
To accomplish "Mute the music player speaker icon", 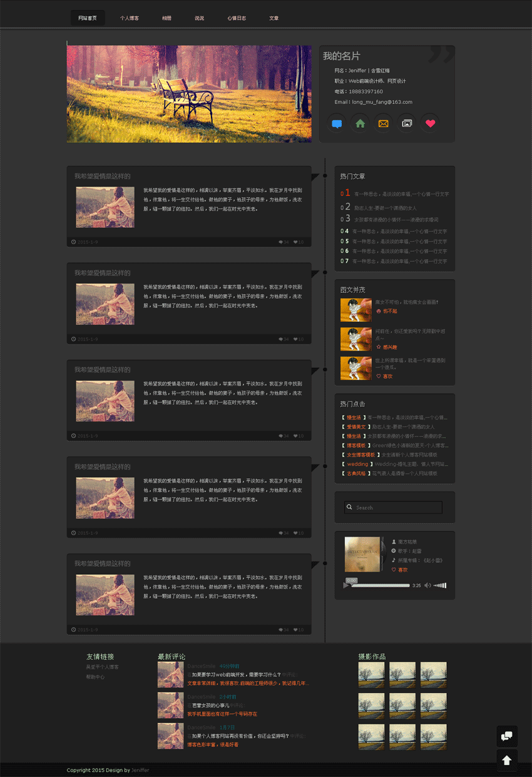I will pyautogui.click(x=427, y=585).
